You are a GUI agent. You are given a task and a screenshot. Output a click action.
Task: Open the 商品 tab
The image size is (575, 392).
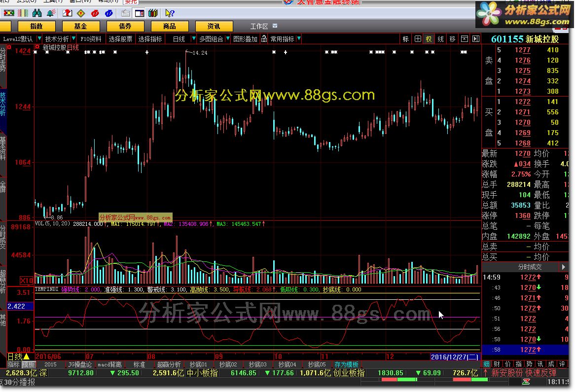point(170,27)
